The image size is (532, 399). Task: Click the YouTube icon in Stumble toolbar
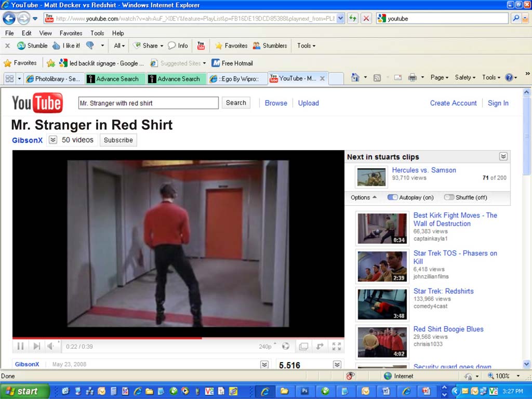(x=201, y=46)
